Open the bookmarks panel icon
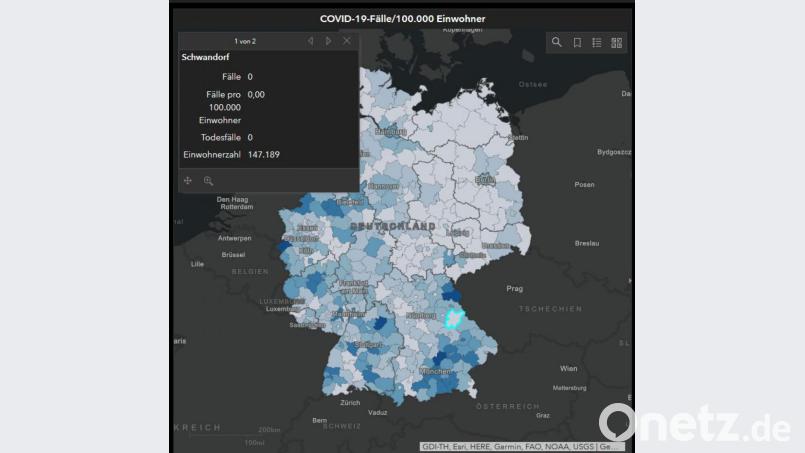The height and width of the screenshot is (453, 805). 577,42
